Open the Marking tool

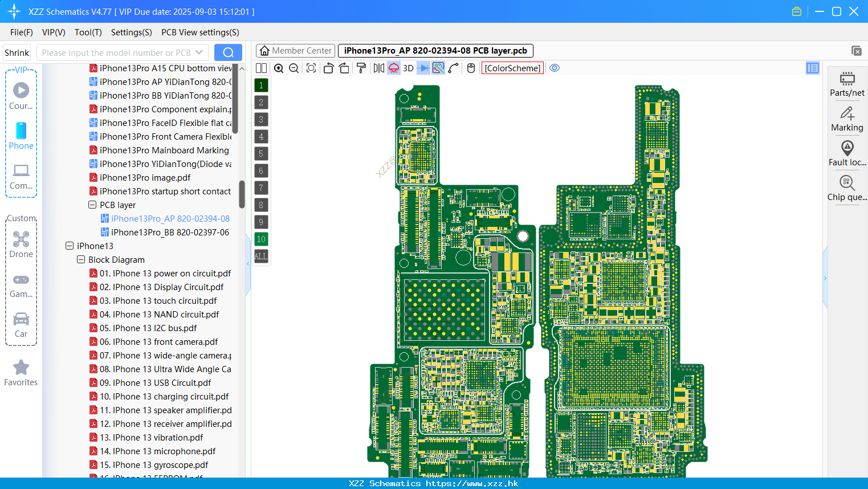(847, 119)
